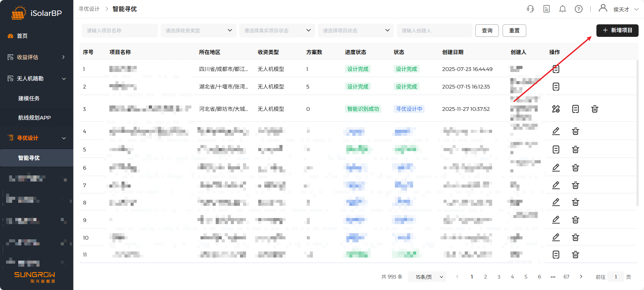Expand the real project status dropdown
Viewport: 644px width, 290px height.
[277, 30]
